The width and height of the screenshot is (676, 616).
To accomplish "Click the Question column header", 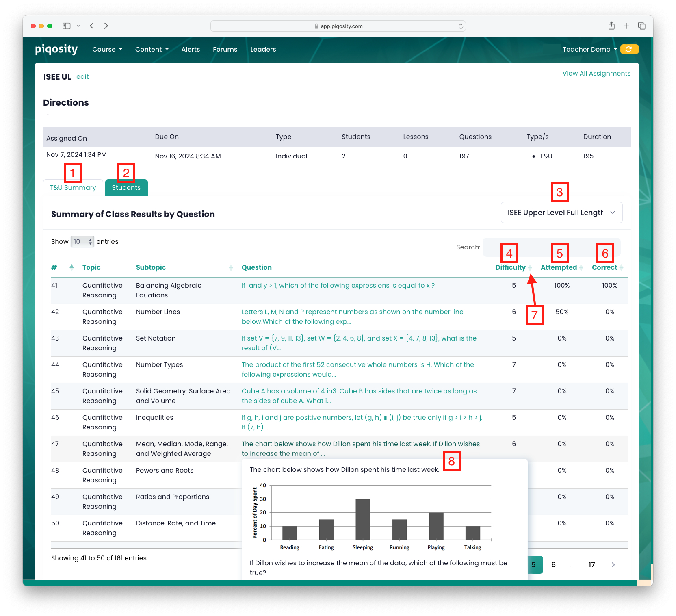I will [x=257, y=267].
